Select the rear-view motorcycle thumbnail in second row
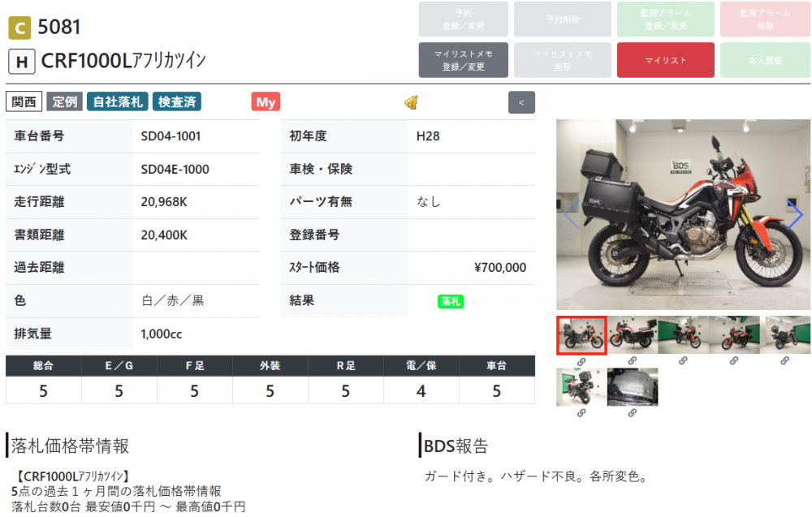This screenshot has height=517, width=812. 581,387
